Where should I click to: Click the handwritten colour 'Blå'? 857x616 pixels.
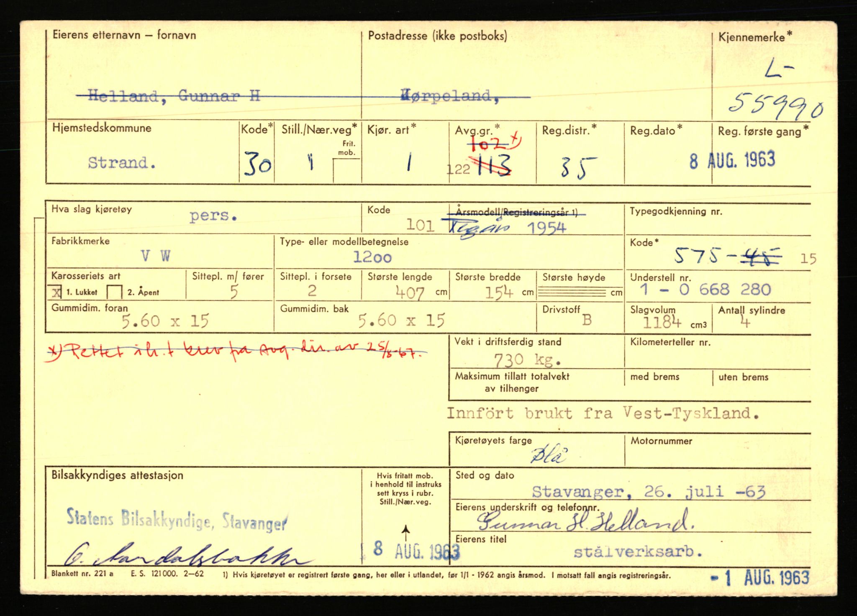click(x=549, y=455)
